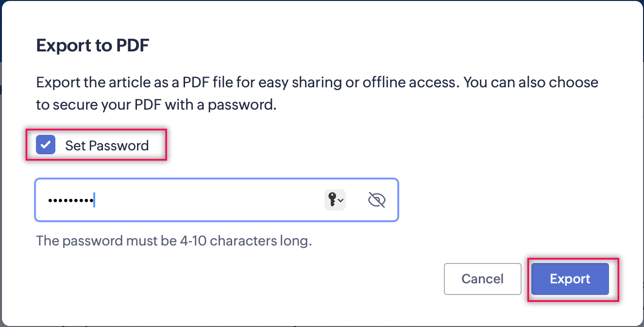Screen dimensions: 644x327
Task: Expand the chevron beside the key icon
Action: click(x=340, y=200)
